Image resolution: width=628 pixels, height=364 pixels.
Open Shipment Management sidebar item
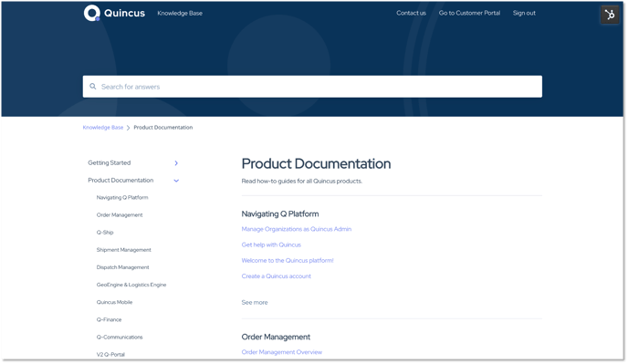coord(124,250)
